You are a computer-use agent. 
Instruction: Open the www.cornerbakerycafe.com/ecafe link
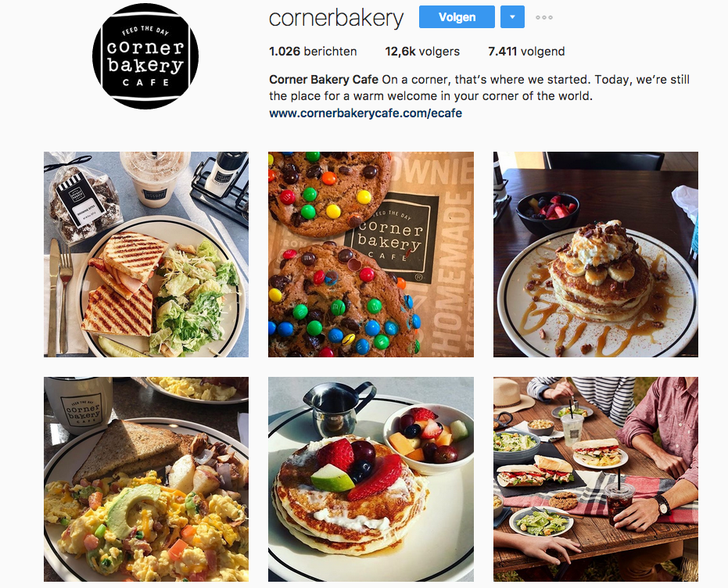tap(365, 113)
